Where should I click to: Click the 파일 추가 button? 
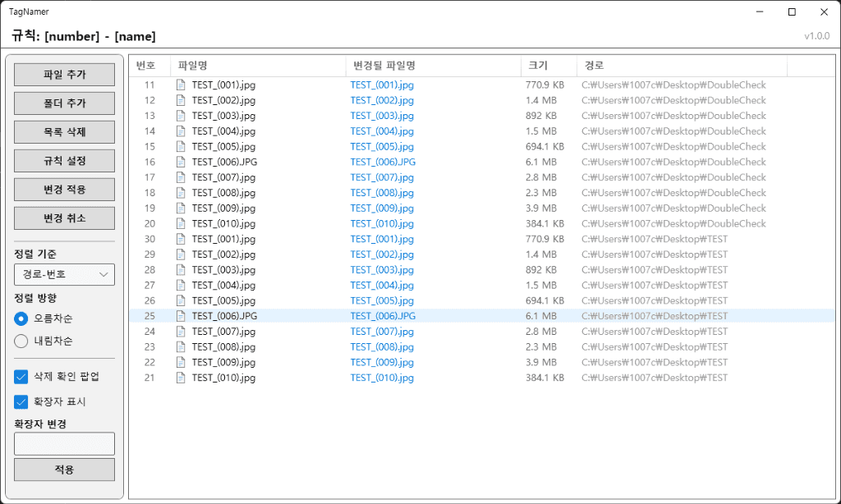(x=64, y=75)
